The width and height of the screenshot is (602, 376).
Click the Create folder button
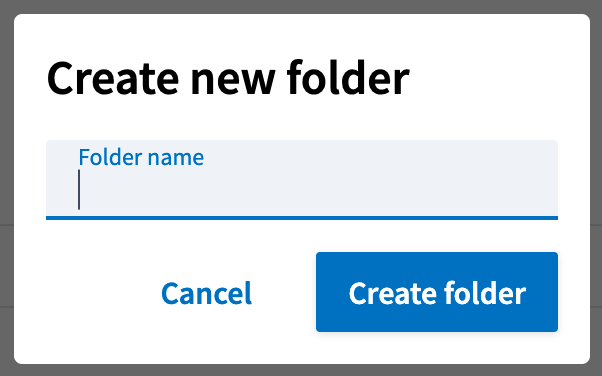tap(437, 292)
